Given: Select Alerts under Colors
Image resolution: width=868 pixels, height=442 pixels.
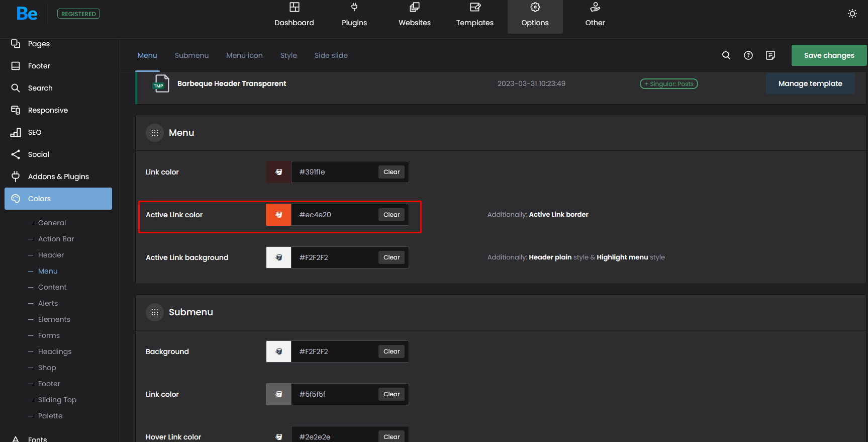Looking at the screenshot, I should [x=48, y=303].
